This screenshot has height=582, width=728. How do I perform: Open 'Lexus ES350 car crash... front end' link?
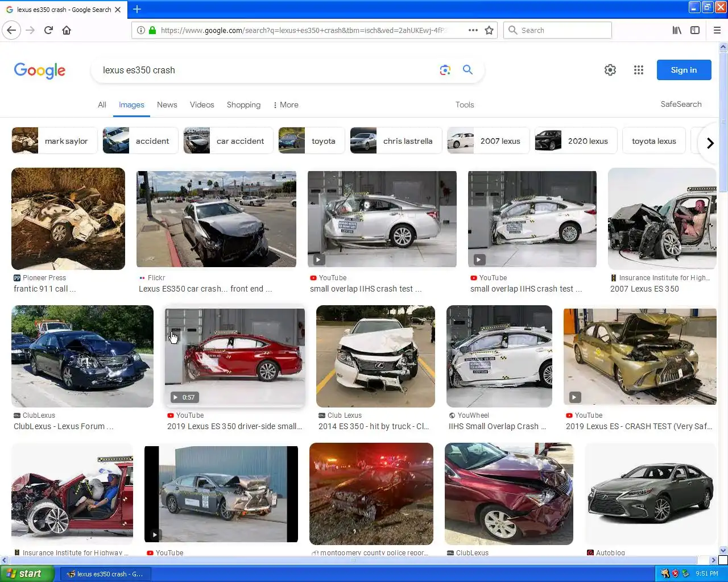click(x=205, y=289)
